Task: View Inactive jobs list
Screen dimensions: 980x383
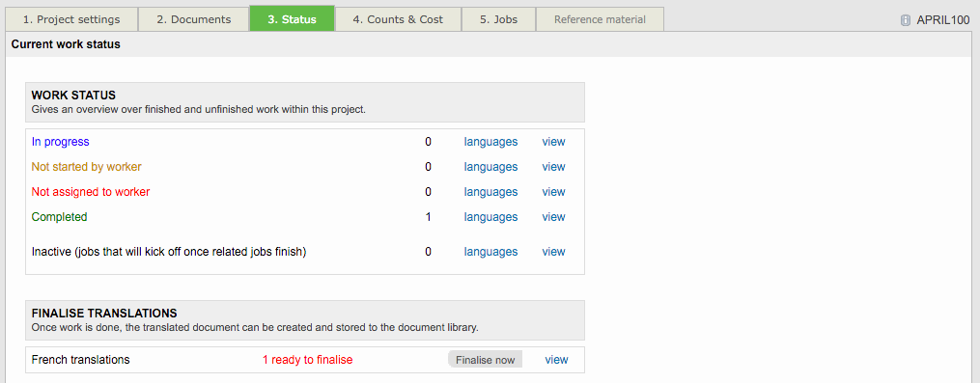Action: pyautogui.click(x=554, y=252)
